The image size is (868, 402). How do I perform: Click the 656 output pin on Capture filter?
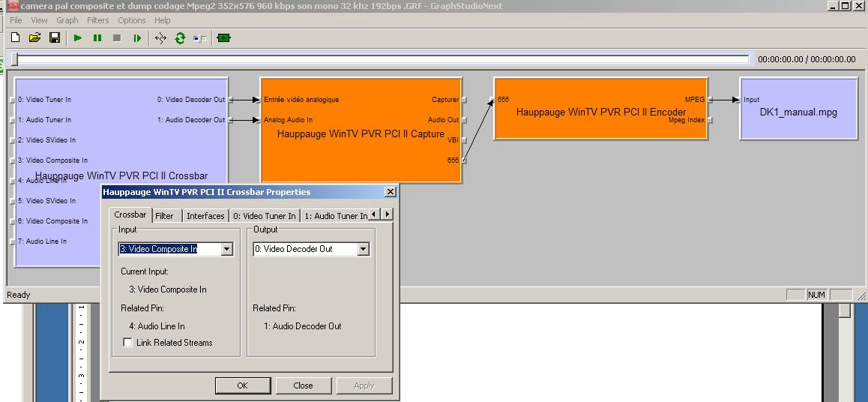click(464, 160)
